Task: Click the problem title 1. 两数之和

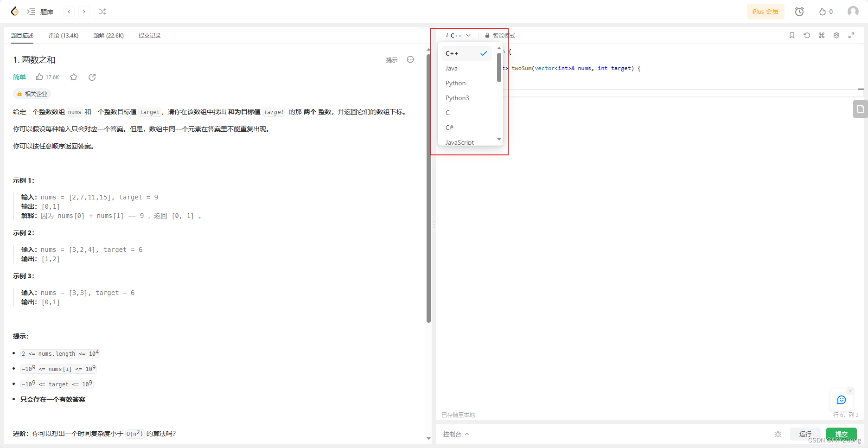Action: [x=34, y=60]
